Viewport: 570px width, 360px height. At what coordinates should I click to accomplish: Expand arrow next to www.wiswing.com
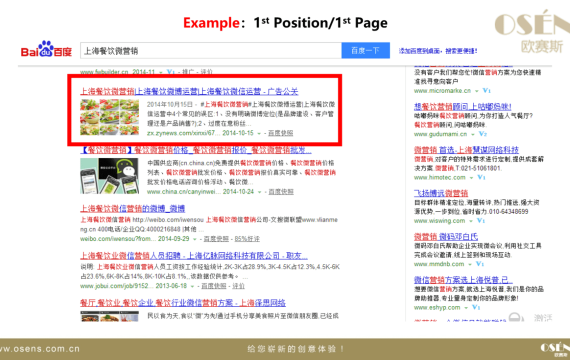pyautogui.click(x=471, y=221)
